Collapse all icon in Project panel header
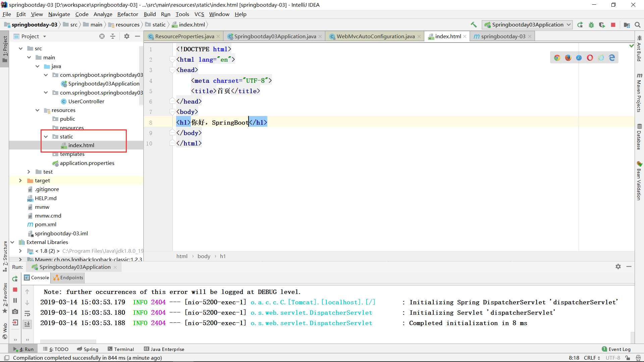 tap(113, 36)
